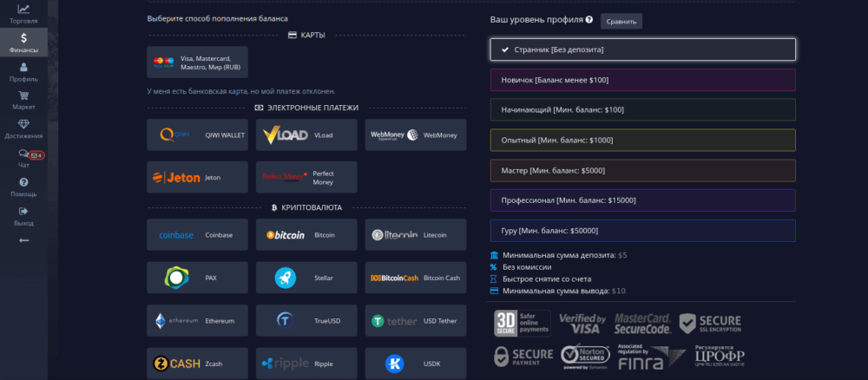Screen dimensions: 868x380
Task: Open the Help question mark icon
Action: (x=23, y=187)
